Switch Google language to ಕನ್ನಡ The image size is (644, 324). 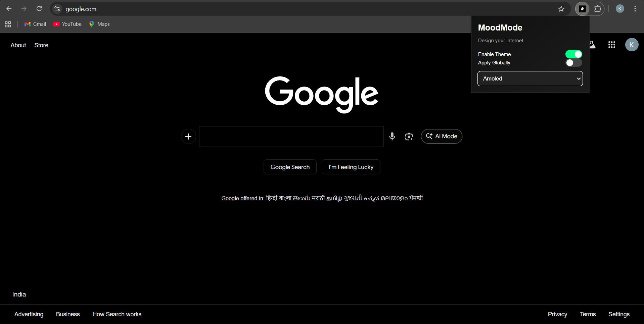pyautogui.click(x=371, y=198)
